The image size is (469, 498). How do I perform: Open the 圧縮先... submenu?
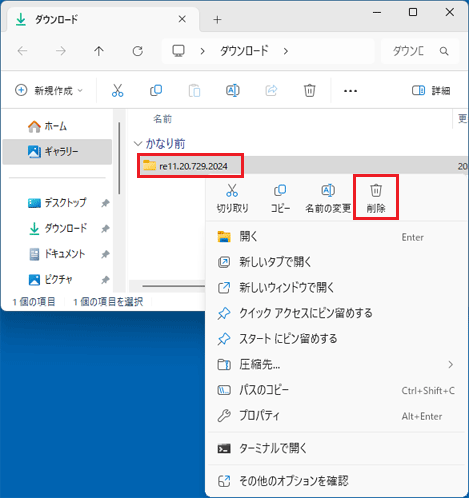[336, 365]
